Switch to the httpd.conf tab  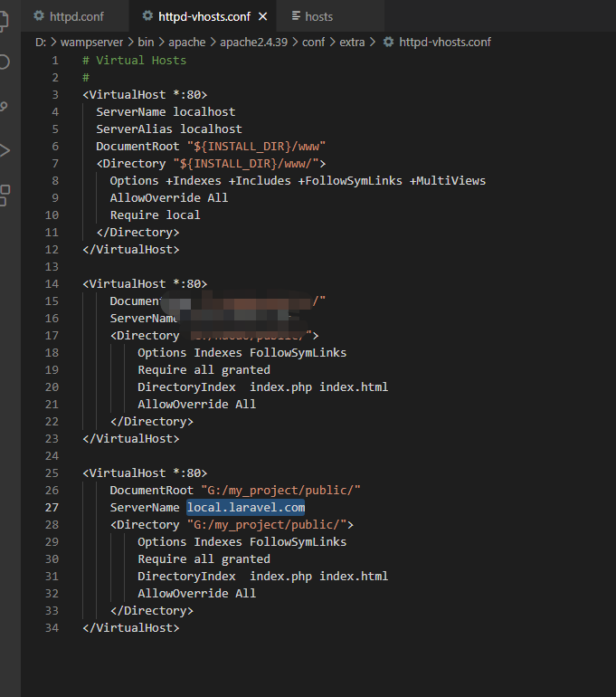pyautogui.click(x=76, y=16)
